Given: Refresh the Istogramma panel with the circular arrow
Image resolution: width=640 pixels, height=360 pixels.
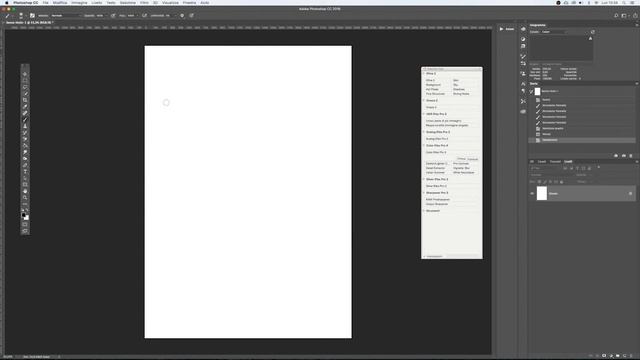Looking at the screenshot, I should [593, 32].
